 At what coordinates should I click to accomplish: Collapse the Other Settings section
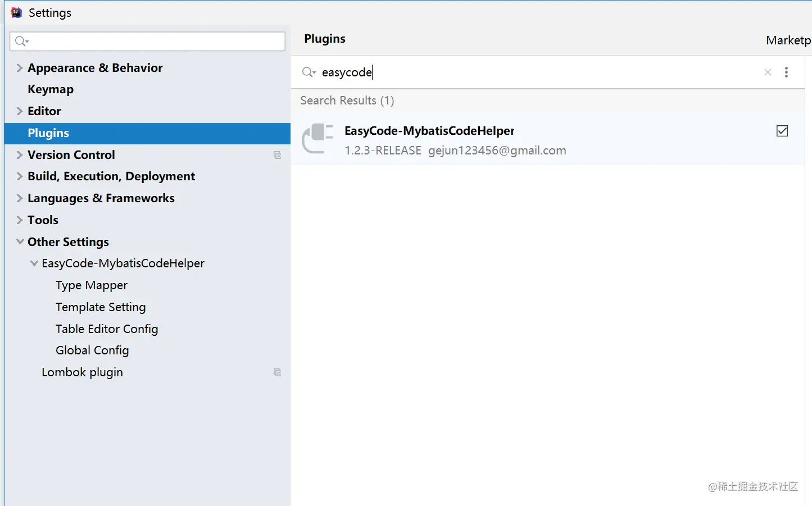click(20, 241)
